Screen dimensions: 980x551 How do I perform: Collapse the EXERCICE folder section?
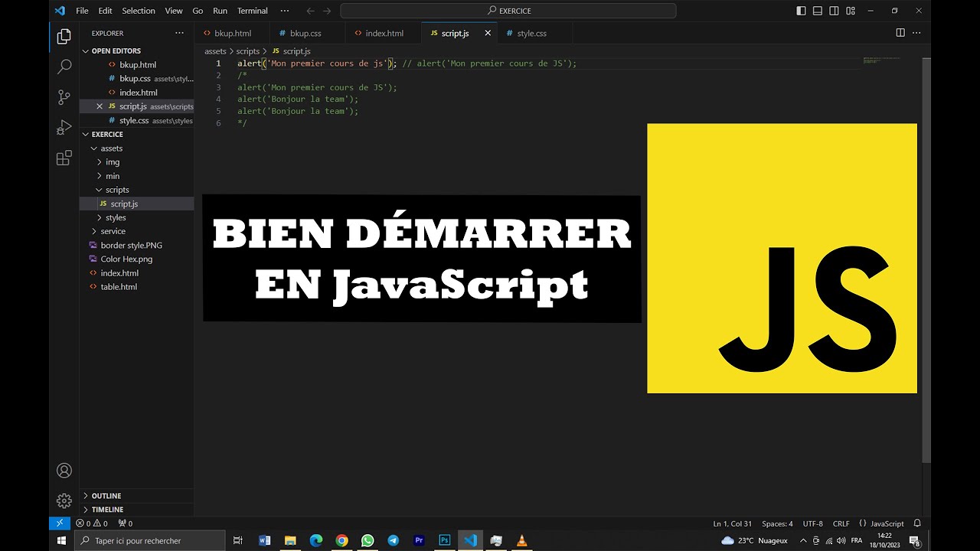point(136,134)
